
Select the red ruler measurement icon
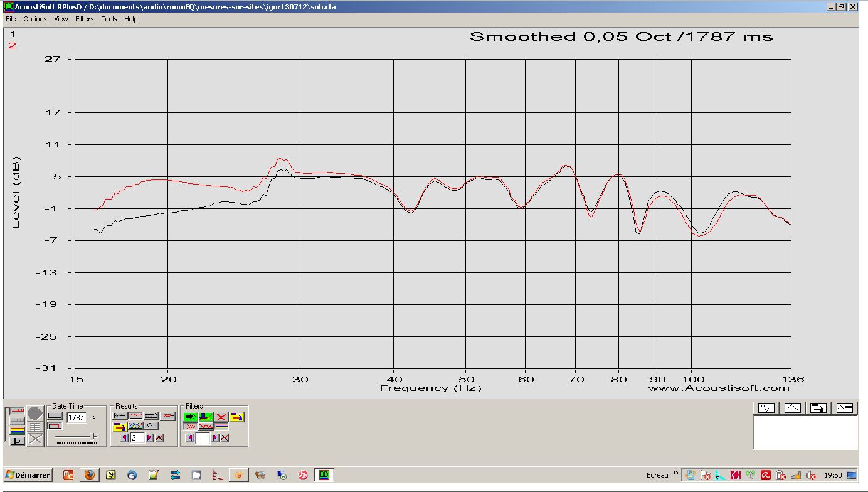point(17,410)
